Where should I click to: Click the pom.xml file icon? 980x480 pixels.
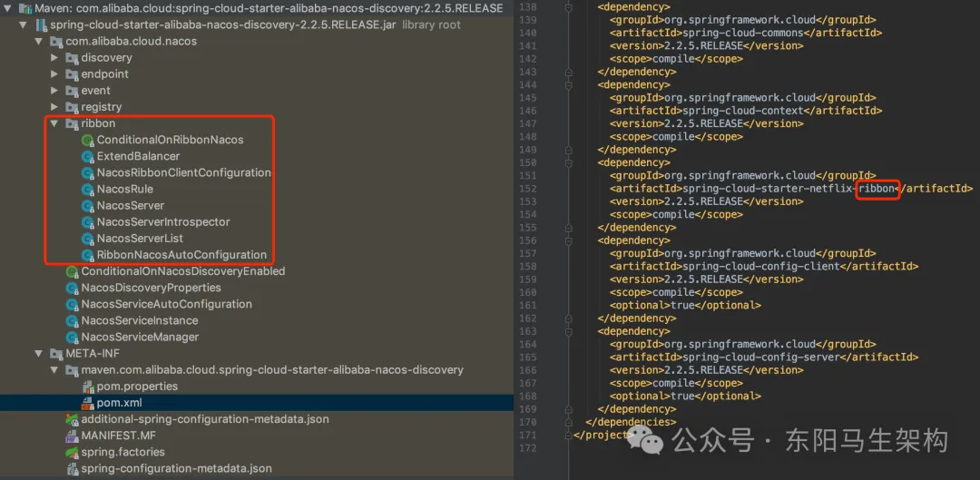(x=87, y=403)
